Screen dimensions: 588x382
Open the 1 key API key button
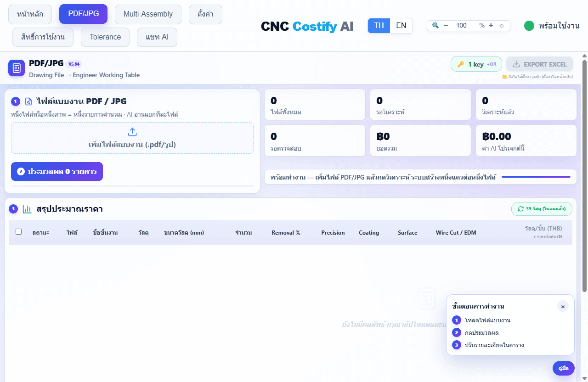[476, 64]
